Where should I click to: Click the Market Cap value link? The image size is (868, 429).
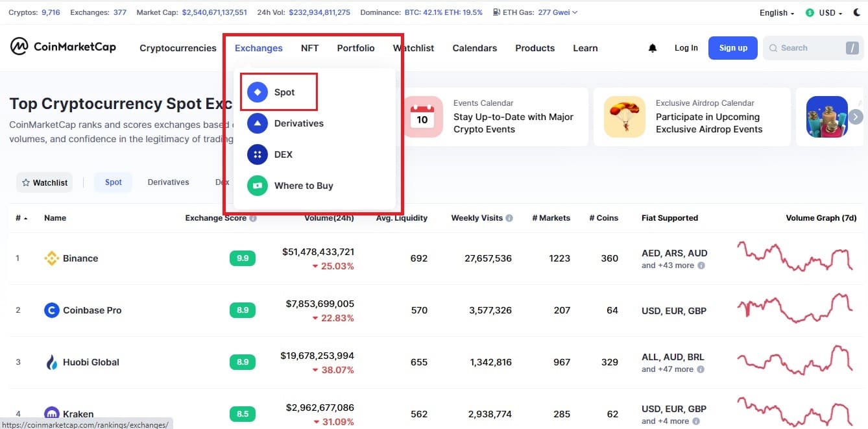214,12
